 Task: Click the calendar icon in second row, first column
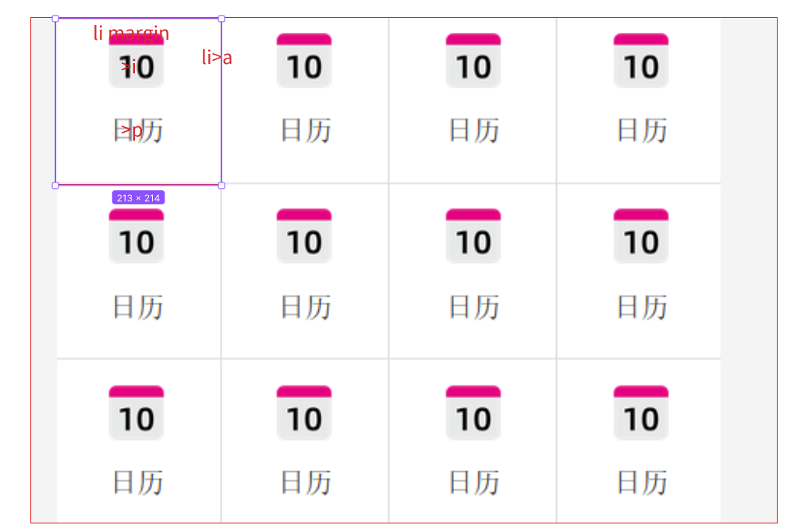click(136, 236)
